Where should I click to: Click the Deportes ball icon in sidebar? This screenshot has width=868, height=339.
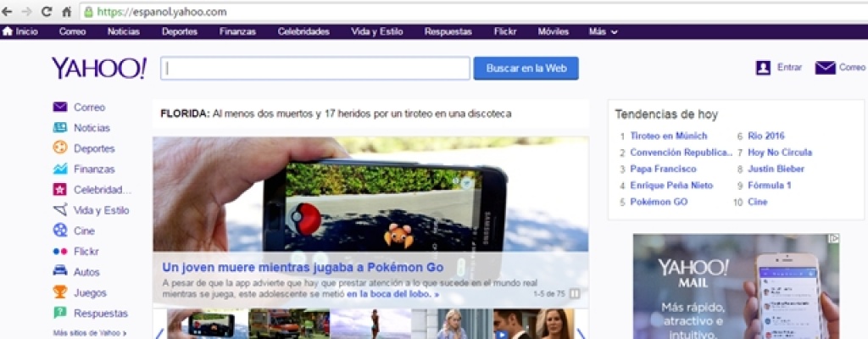[60, 148]
